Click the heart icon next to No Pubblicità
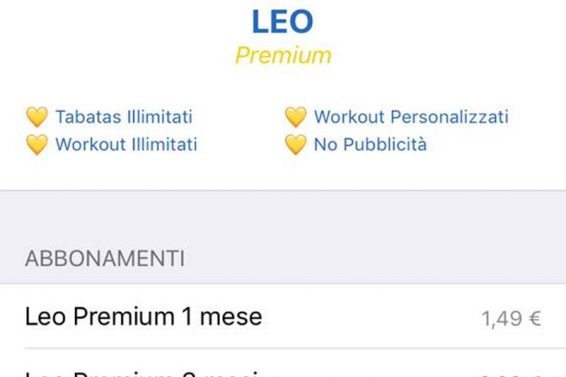The height and width of the screenshot is (377, 566). click(296, 144)
